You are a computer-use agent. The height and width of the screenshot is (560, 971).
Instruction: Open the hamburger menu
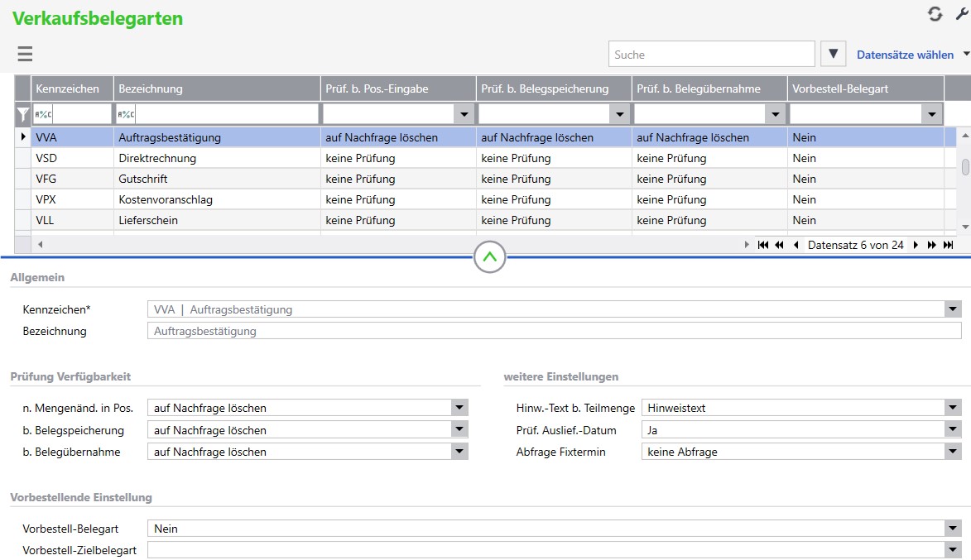(25, 55)
